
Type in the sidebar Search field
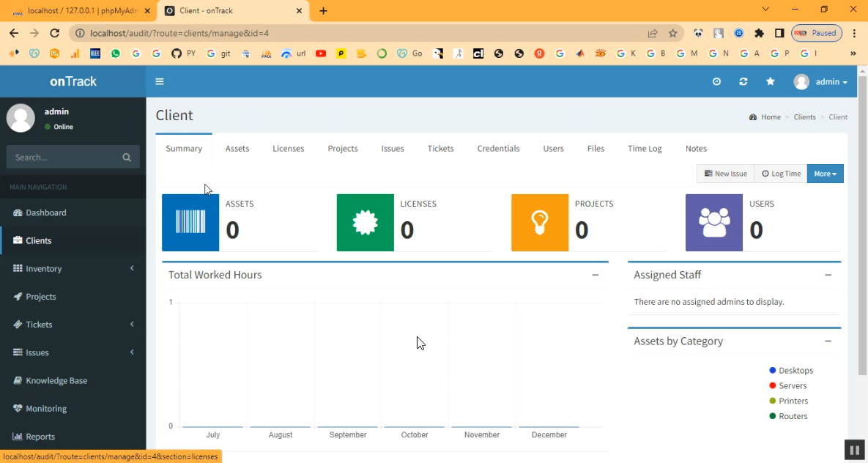(62, 157)
